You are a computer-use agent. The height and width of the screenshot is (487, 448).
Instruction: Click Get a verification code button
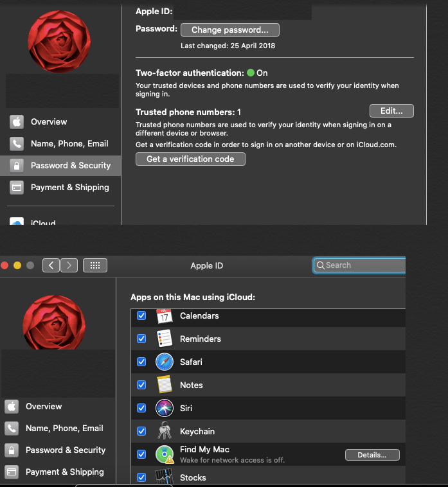point(190,159)
